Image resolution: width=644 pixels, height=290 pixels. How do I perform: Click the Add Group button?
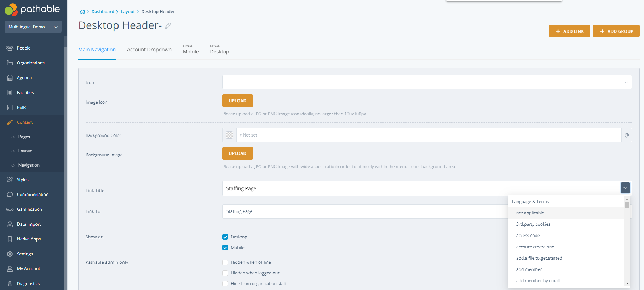pos(616,31)
